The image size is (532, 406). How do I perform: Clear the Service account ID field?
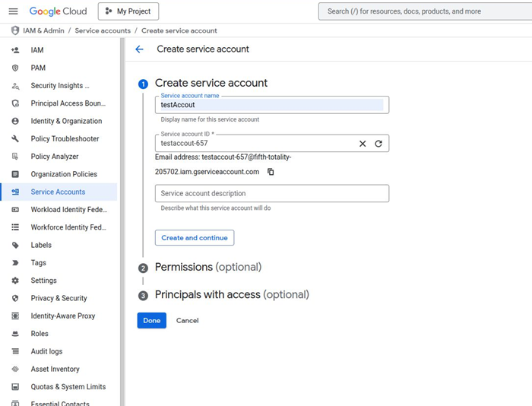363,144
